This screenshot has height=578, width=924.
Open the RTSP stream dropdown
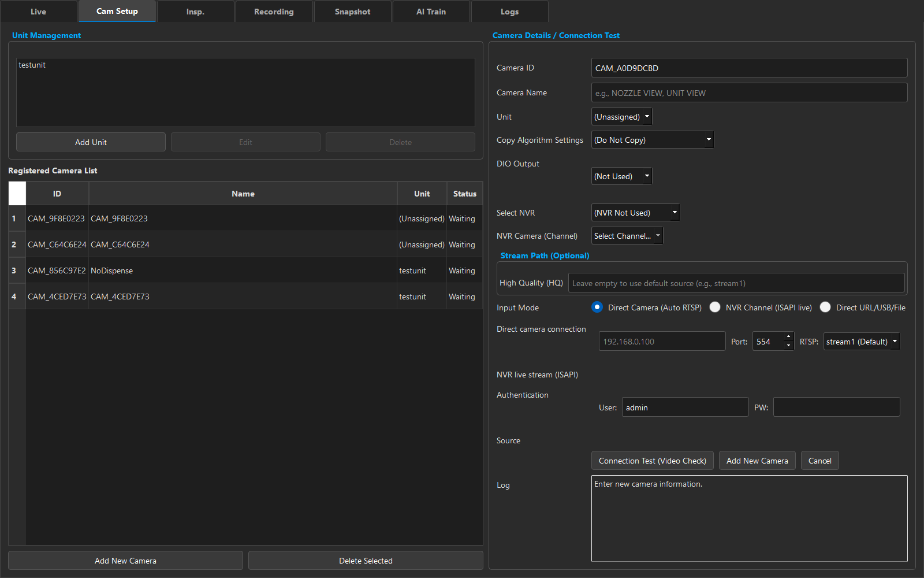(x=862, y=342)
